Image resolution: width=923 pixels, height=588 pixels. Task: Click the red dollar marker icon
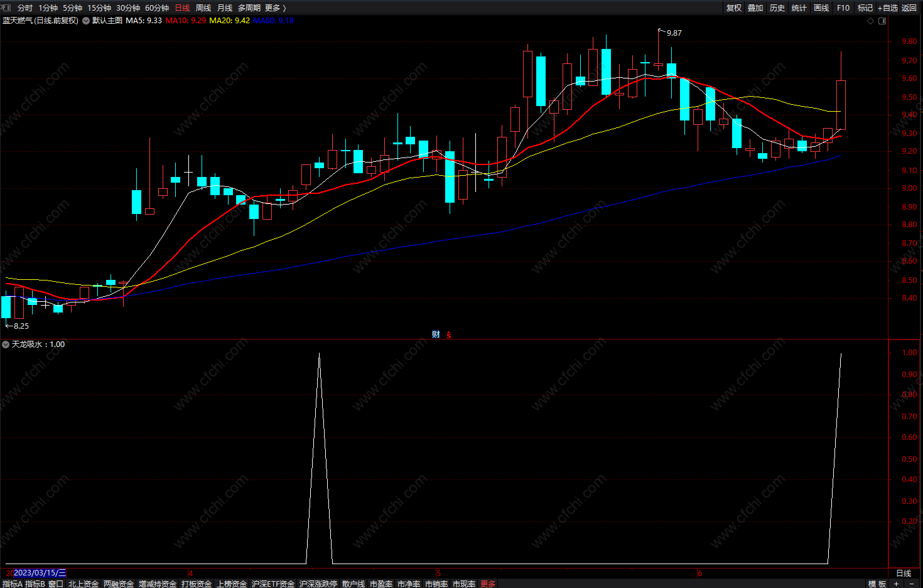449,334
